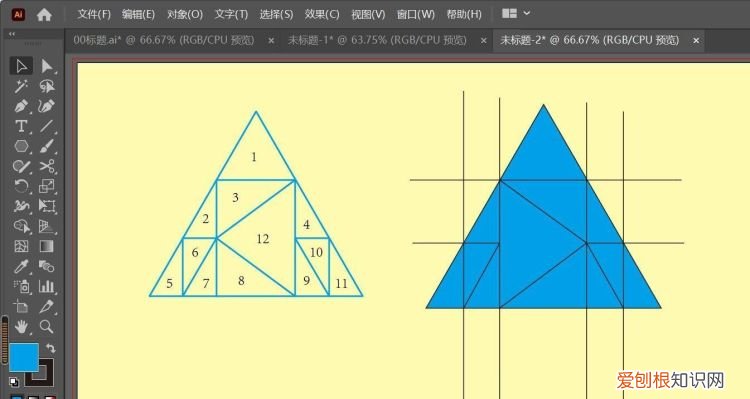Select the Pen tool
Viewport: 750px width, 399px height.
(21, 106)
